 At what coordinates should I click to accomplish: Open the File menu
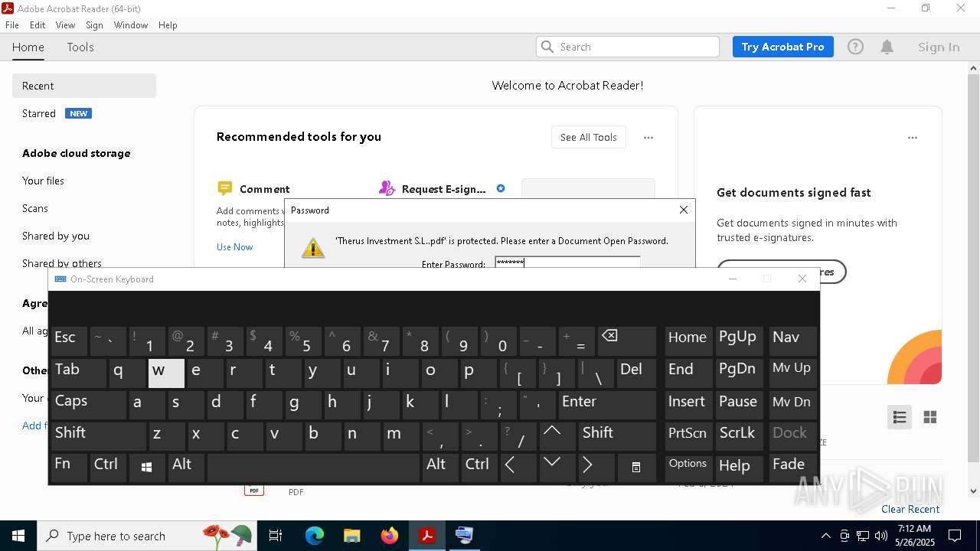tap(12, 25)
